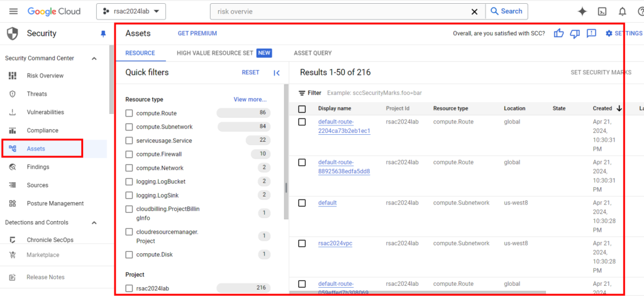Click SET SECURITY MARKS button

[601, 72]
